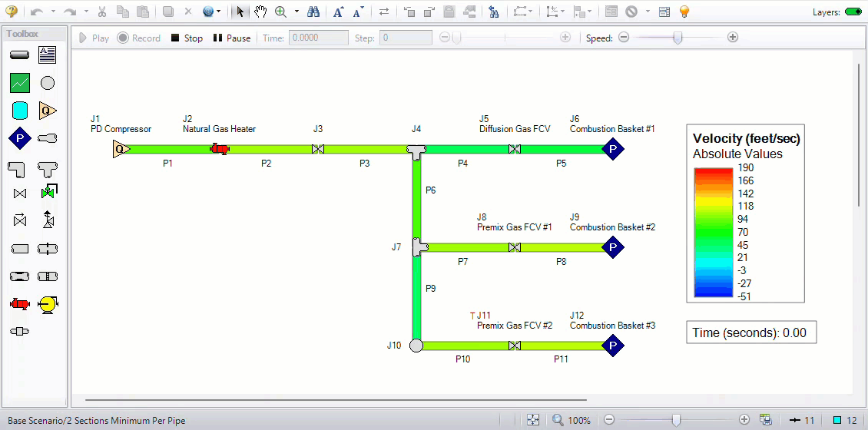Select the Annotation tool in Toolbox
Image resolution: width=868 pixels, height=430 pixels.
[48, 55]
